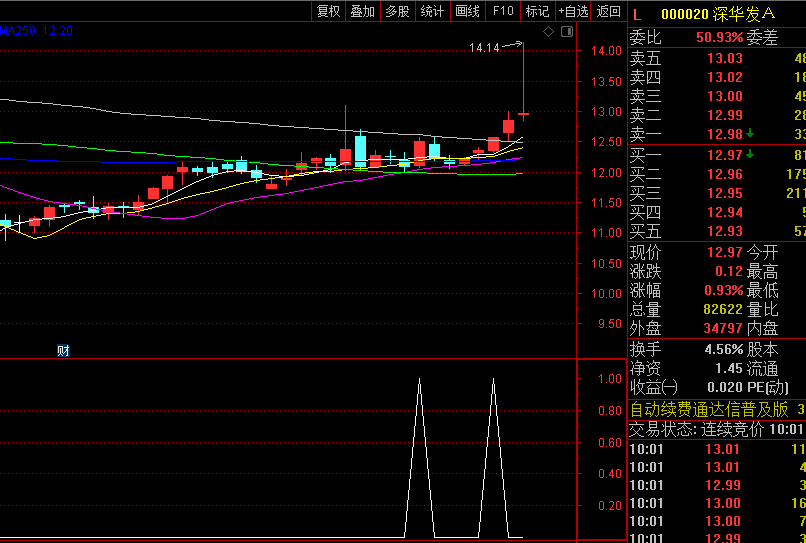The width and height of the screenshot is (806, 543).
Task: Click 卖一 price 12.98
Action: (725, 134)
